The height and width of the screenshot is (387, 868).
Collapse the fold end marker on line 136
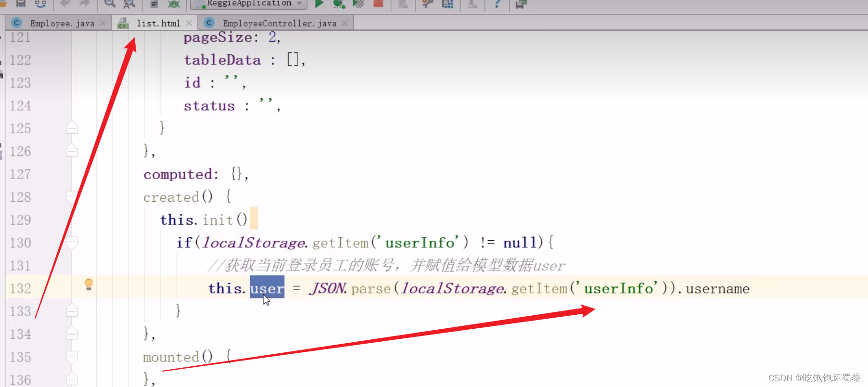72,379
